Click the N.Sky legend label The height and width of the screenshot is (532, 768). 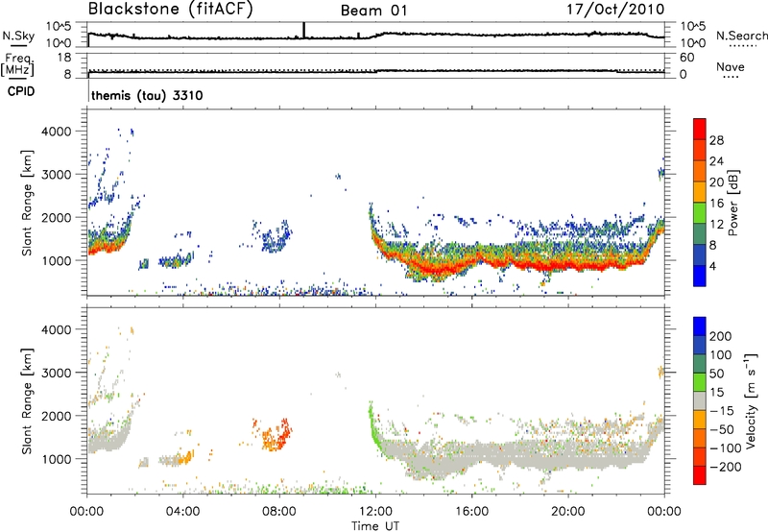tap(18, 36)
